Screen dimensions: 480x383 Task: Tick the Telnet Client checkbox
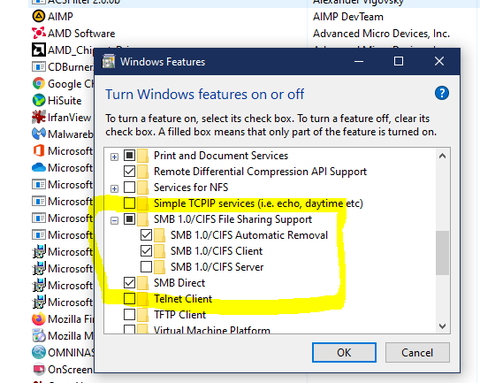129,299
